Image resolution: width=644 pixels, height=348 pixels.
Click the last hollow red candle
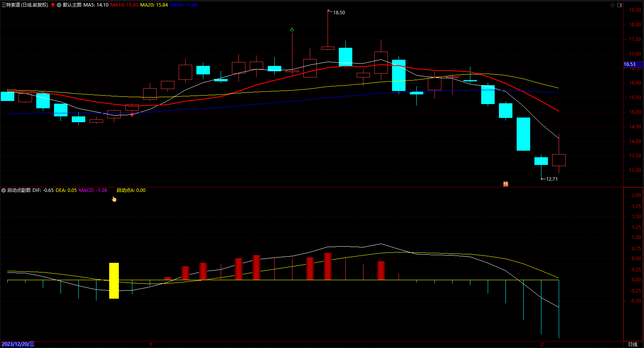pos(559,160)
